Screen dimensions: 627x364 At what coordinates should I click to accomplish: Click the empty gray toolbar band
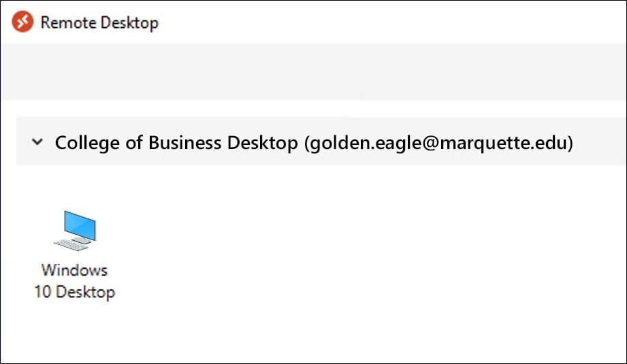[313, 71]
